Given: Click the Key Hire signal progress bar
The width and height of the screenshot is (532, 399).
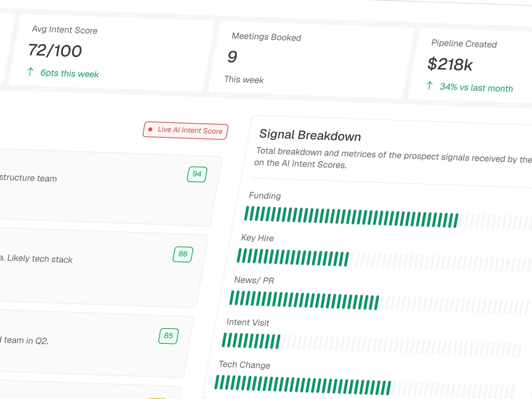Looking at the screenshot, I should 384,261.
